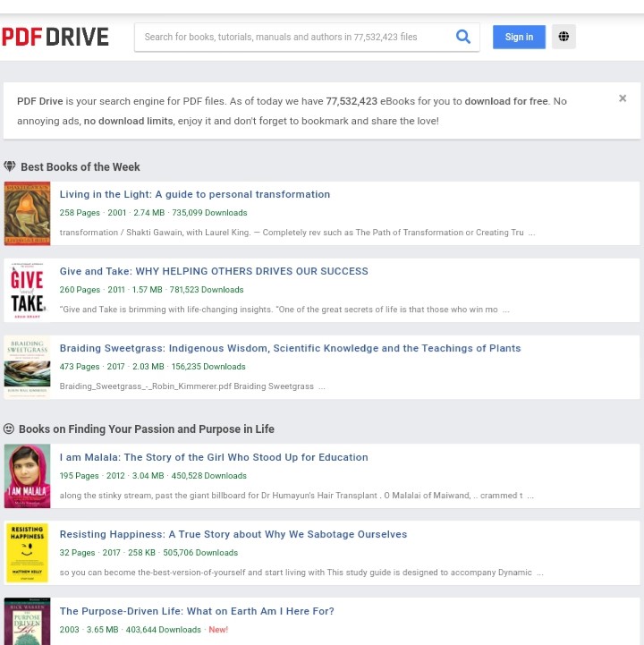Click '258 KB' file size text
Screen dimensions: 644x645
(x=141, y=553)
